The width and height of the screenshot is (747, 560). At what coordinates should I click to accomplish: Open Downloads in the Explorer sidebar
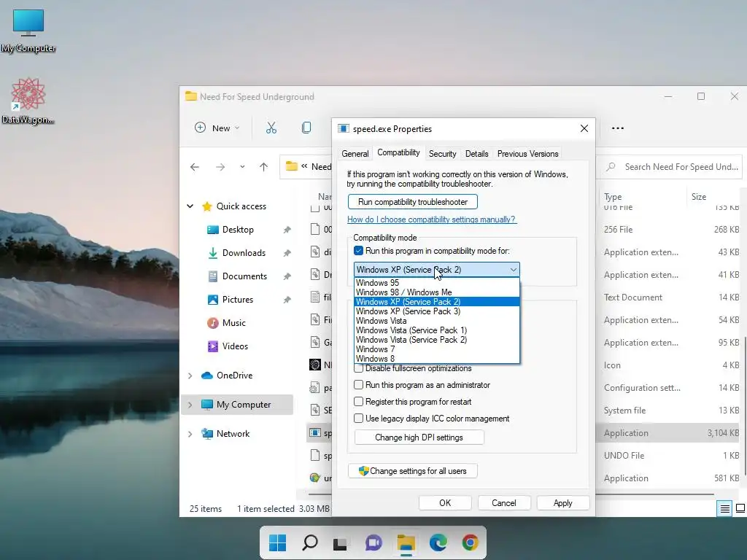243,253
